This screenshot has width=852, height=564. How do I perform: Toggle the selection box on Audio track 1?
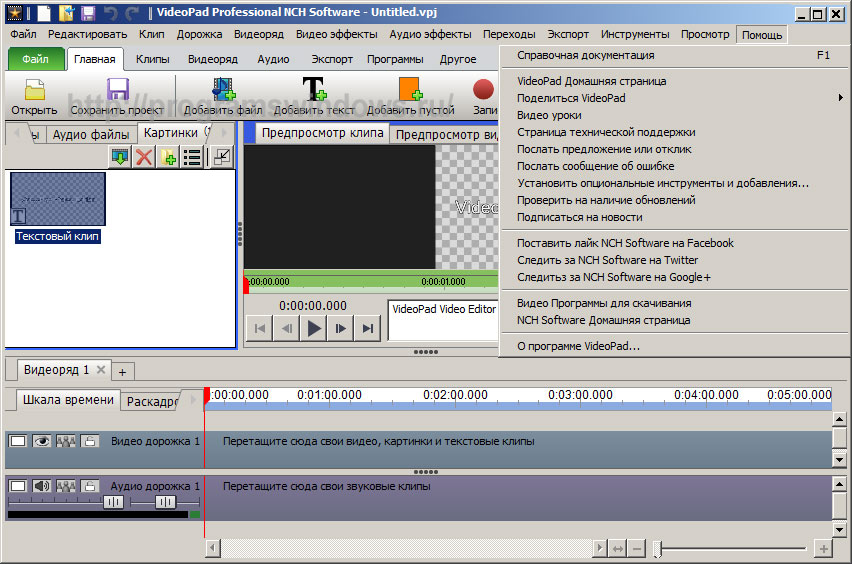[x=18, y=486]
